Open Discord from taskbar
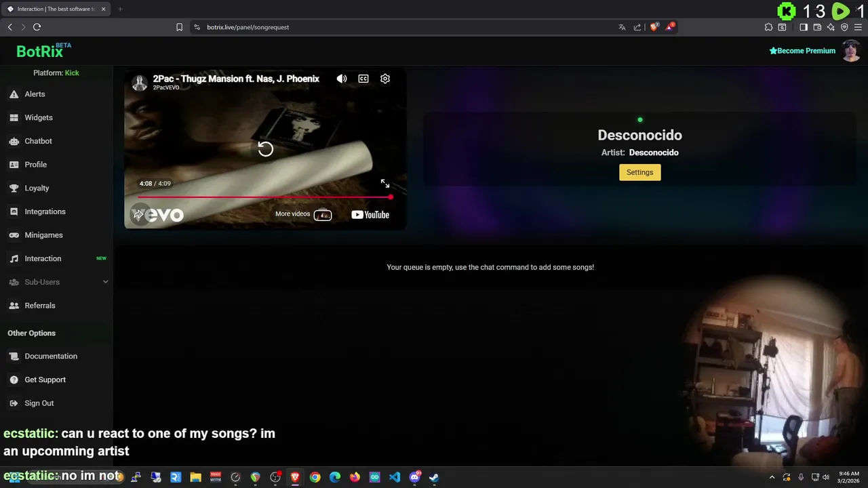This screenshot has width=868, height=488. pos(414,477)
